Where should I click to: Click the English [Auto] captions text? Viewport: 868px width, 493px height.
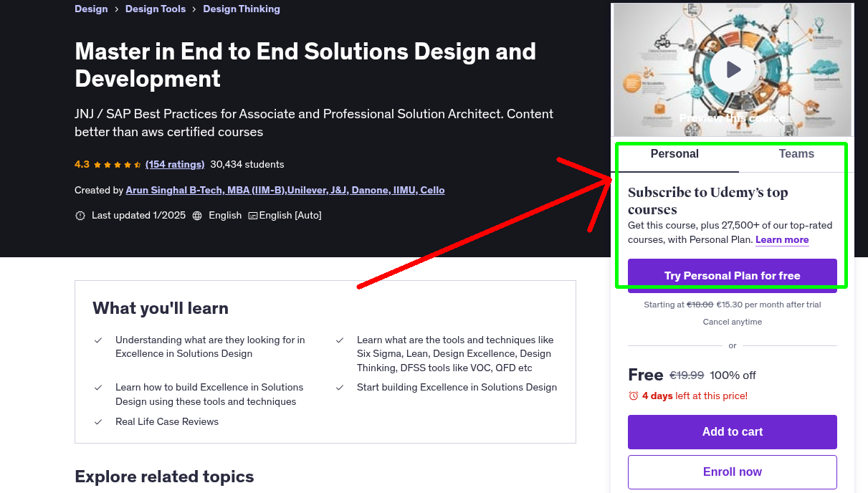point(290,216)
